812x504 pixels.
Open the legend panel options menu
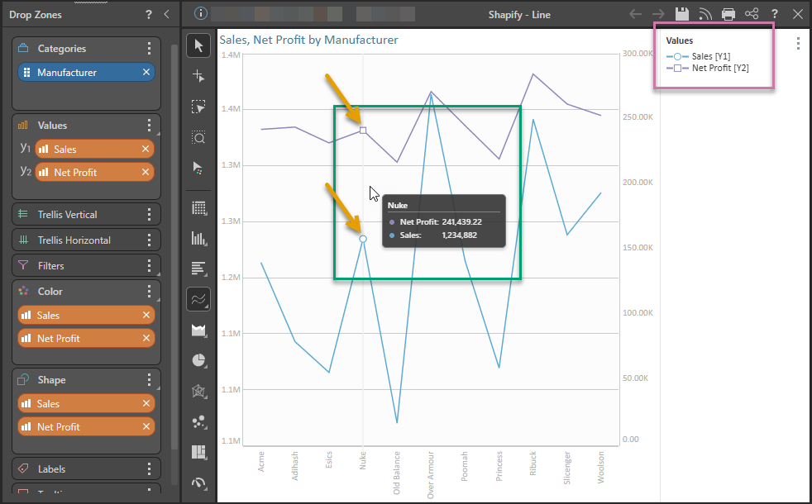[x=798, y=44]
